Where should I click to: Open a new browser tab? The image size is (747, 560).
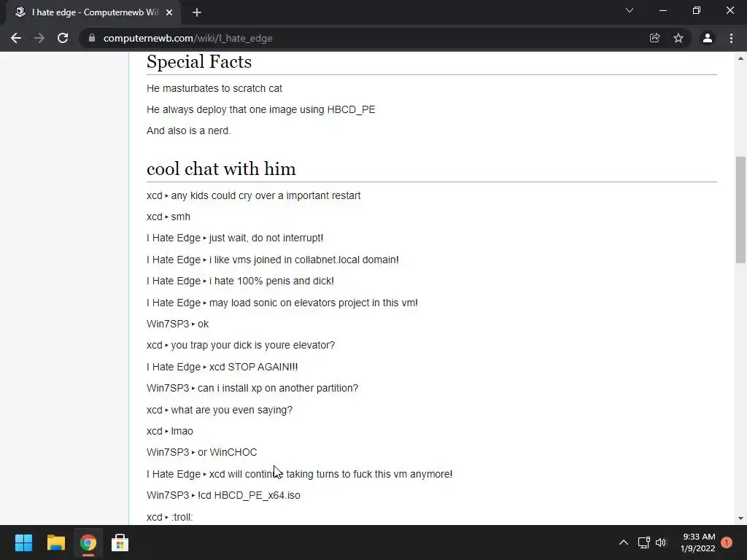tap(197, 12)
